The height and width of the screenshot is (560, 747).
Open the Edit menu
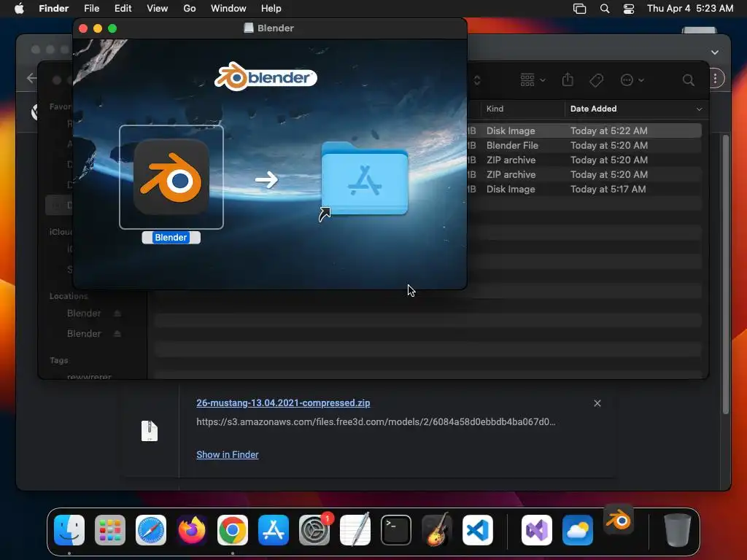coord(123,9)
